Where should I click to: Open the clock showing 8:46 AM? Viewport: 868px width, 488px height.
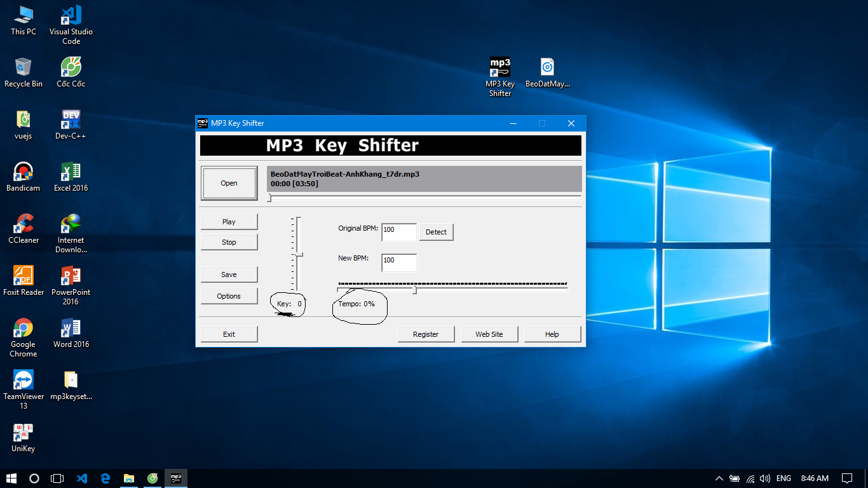pyautogui.click(x=815, y=478)
